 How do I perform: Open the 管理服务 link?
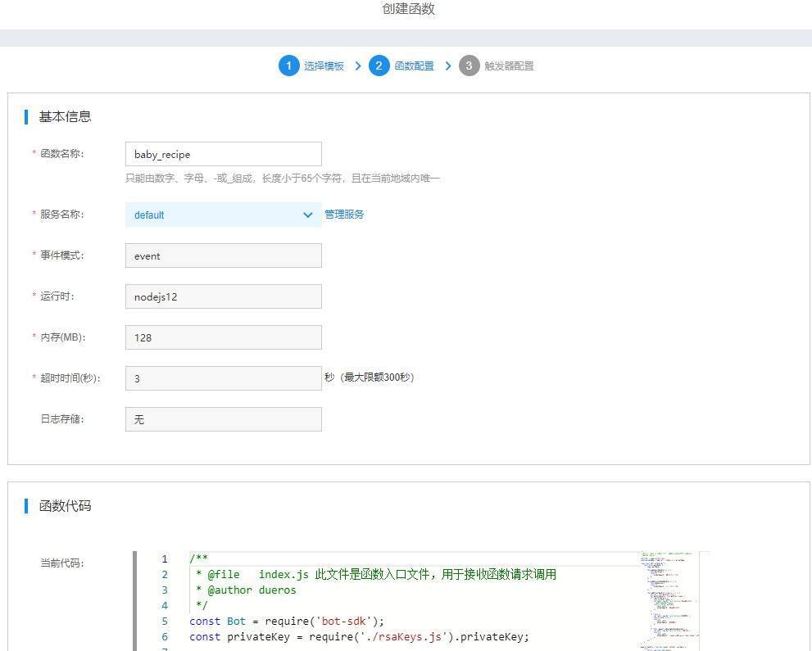[344, 215]
